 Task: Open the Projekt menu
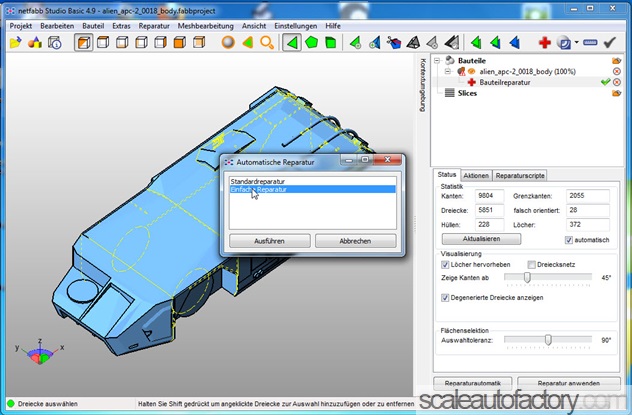21,26
